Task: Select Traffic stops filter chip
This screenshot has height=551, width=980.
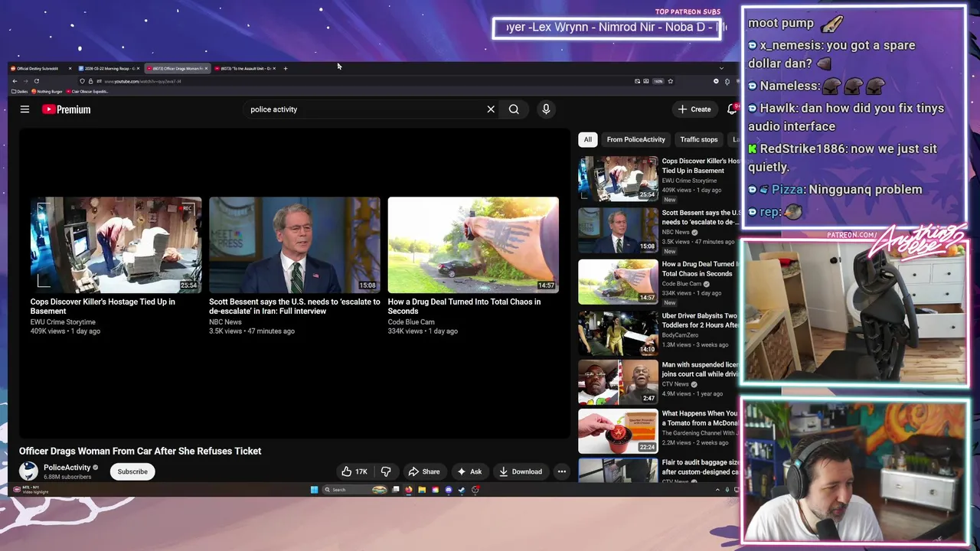Action: coord(699,139)
